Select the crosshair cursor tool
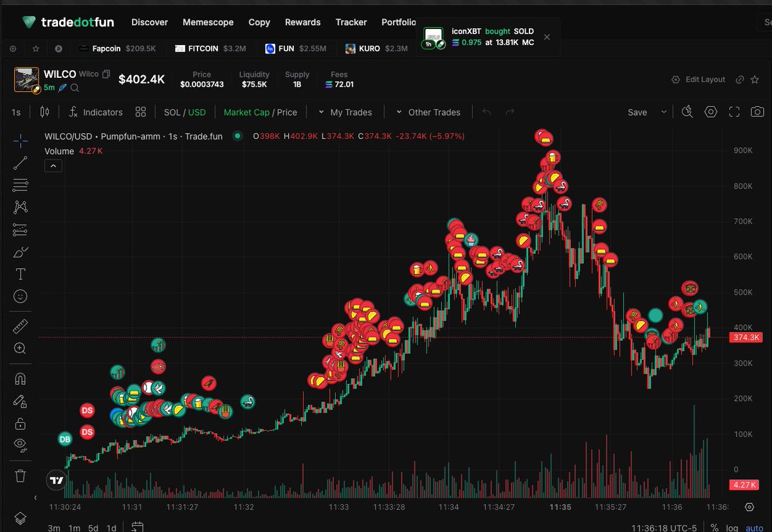Viewport: 772px width, 532px height. coord(20,140)
